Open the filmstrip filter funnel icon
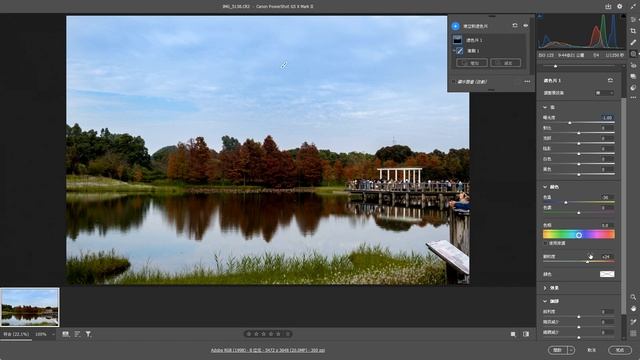Screen dimensions: 640x360 click(x=88, y=334)
